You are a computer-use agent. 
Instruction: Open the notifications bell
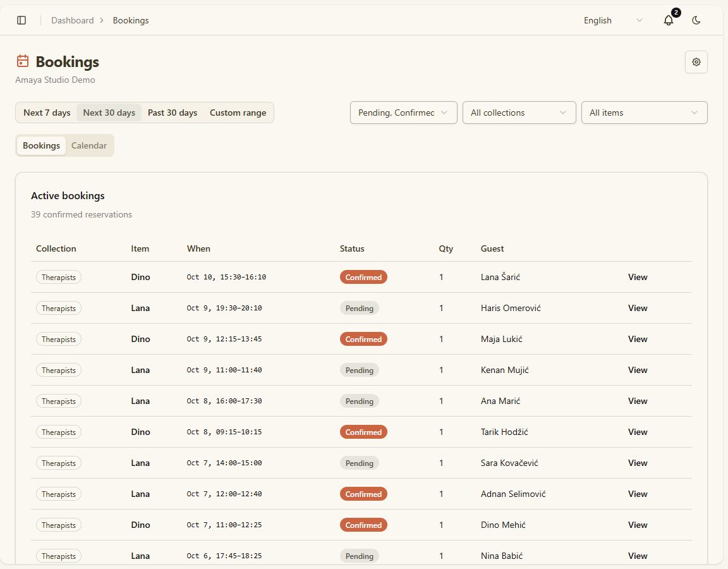pyautogui.click(x=668, y=20)
